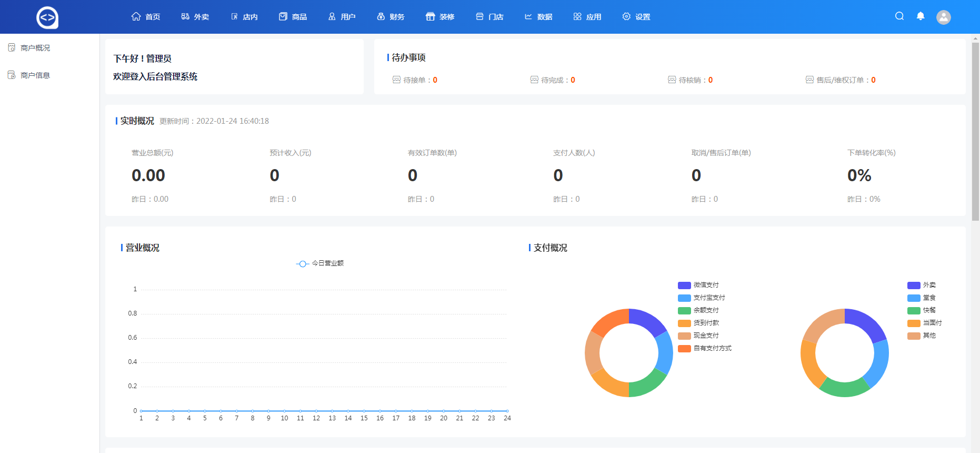
Task: Click the 售后/维权订单 icon
Action: (810, 80)
